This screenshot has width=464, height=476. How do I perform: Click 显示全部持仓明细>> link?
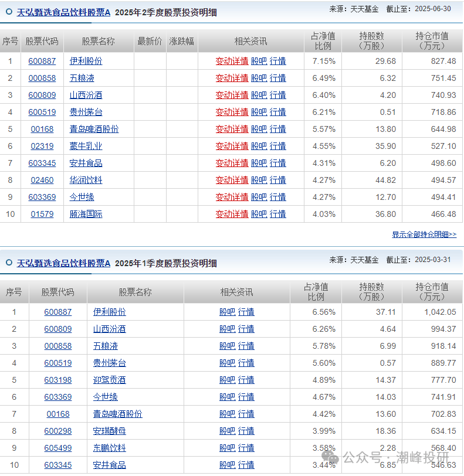pyautogui.click(x=424, y=234)
